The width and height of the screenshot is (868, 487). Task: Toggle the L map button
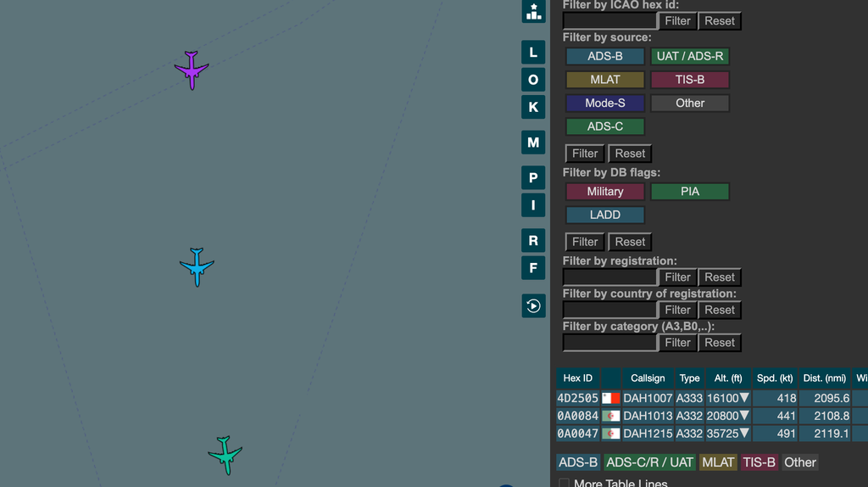coord(533,52)
